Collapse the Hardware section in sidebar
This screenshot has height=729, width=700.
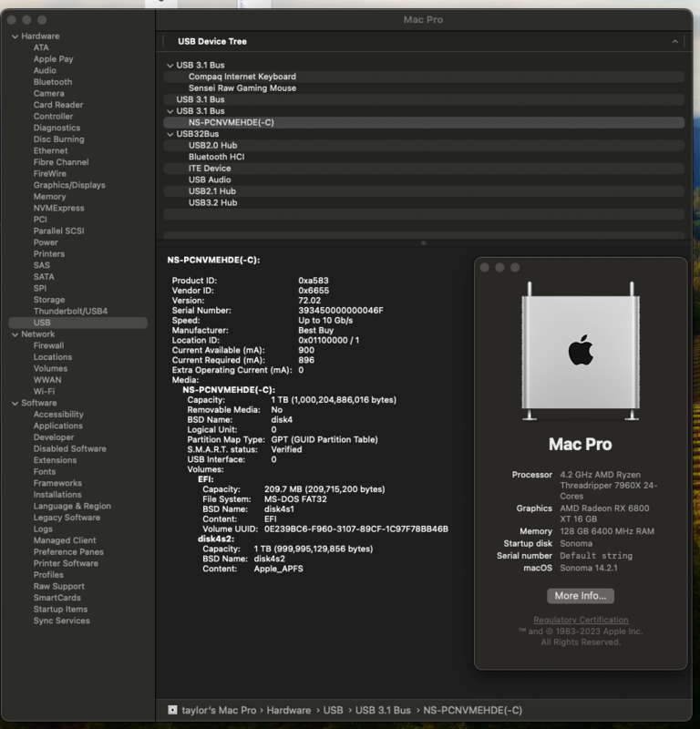(x=15, y=36)
